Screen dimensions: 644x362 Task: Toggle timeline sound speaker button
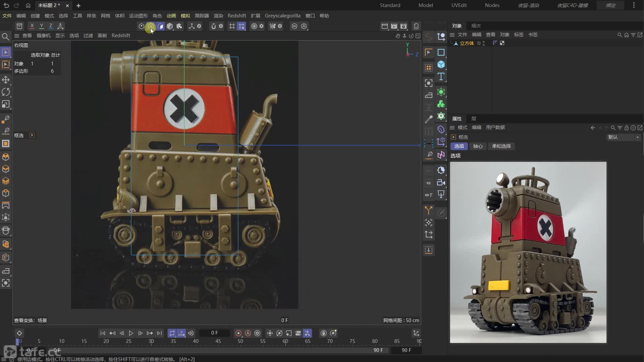[191, 333]
